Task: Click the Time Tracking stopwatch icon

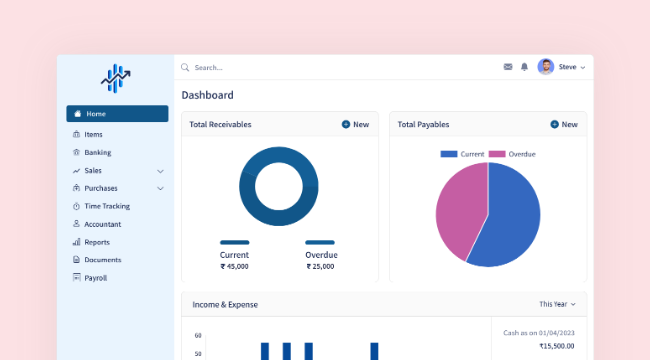Action: 76,206
